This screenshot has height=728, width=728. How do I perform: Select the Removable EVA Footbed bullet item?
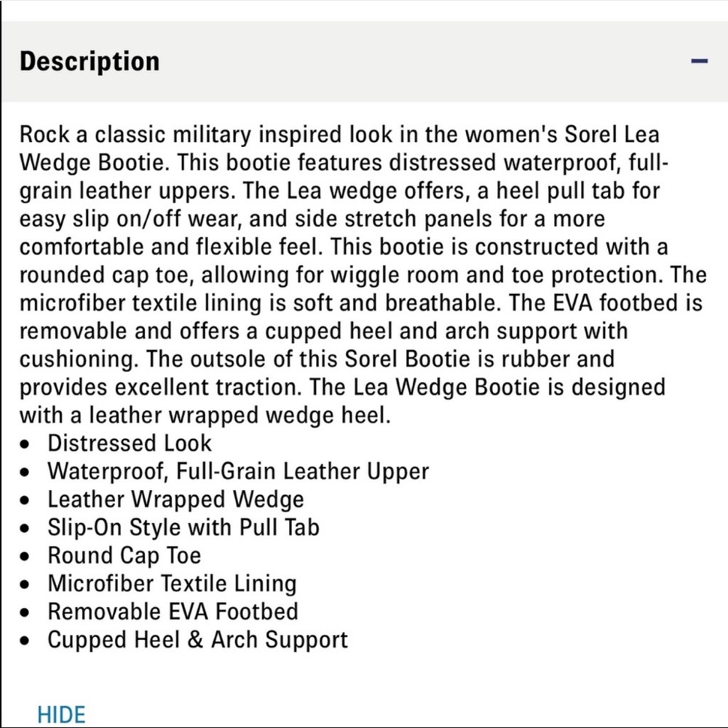coord(173,612)
